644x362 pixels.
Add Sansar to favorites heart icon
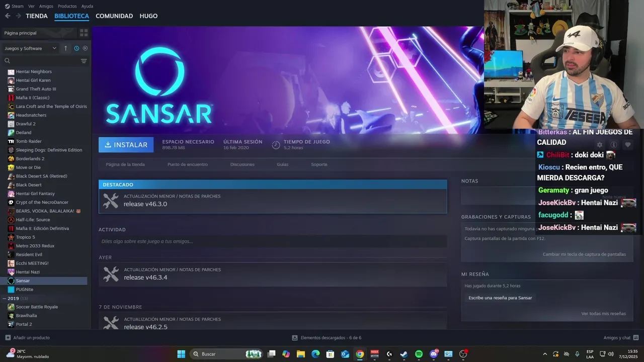click(x=627, y=145)
